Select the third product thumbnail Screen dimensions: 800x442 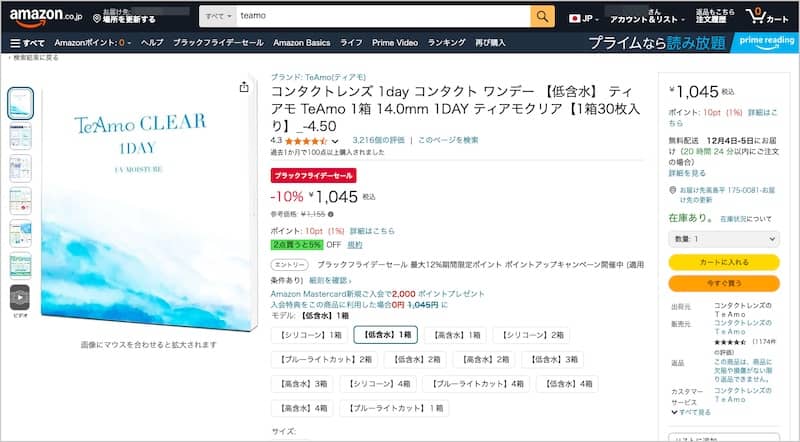click(x=20, y=168)
